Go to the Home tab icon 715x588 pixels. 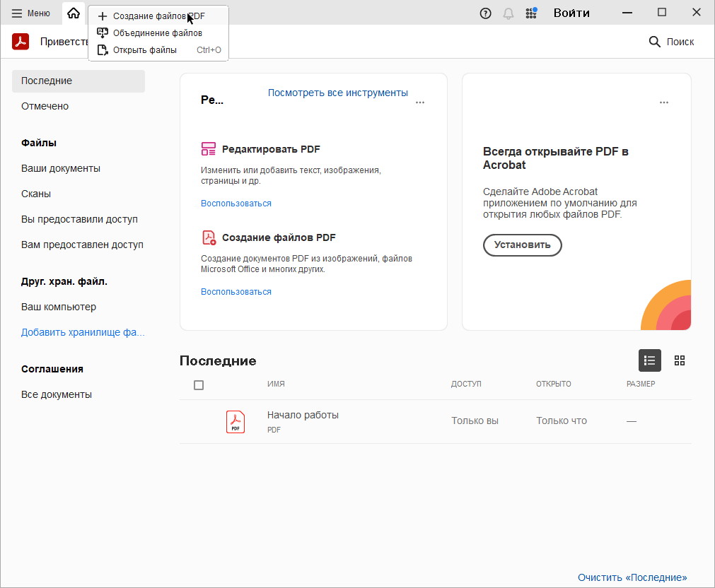coord(74,13)
